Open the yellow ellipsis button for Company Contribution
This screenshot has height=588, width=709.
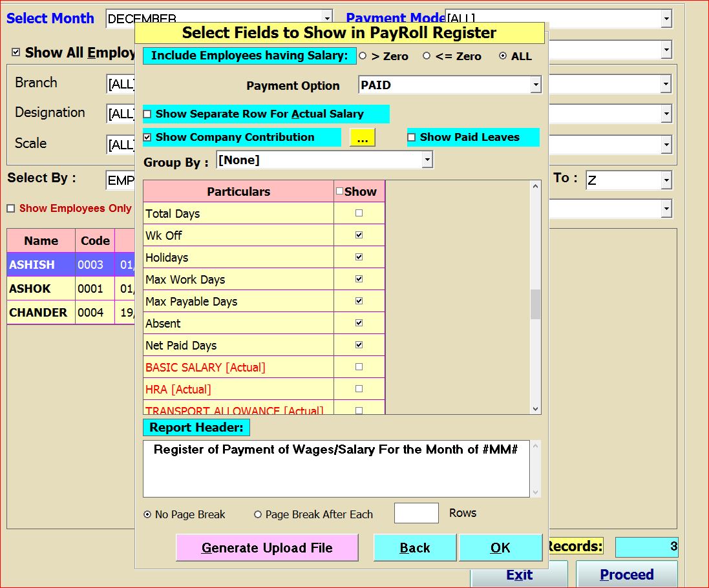(362, 138)
